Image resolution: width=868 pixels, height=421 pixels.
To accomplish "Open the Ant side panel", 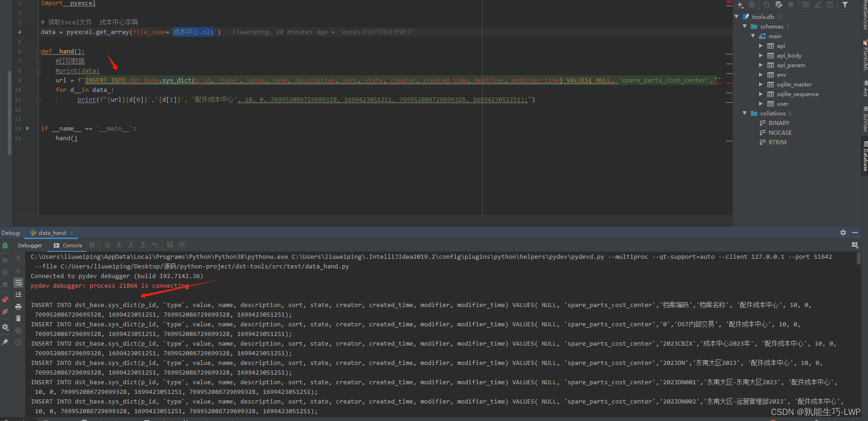I will pyautogui.click(x=865, y=88).
